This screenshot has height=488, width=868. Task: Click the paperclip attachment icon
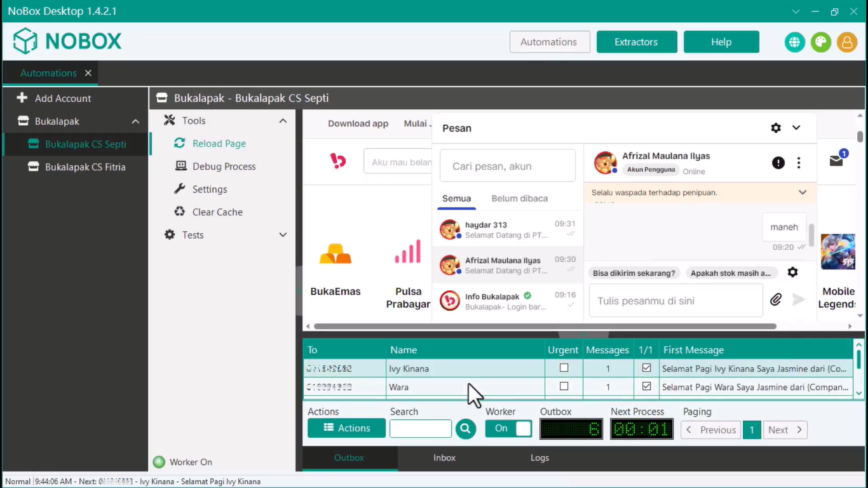coord(775,300)
